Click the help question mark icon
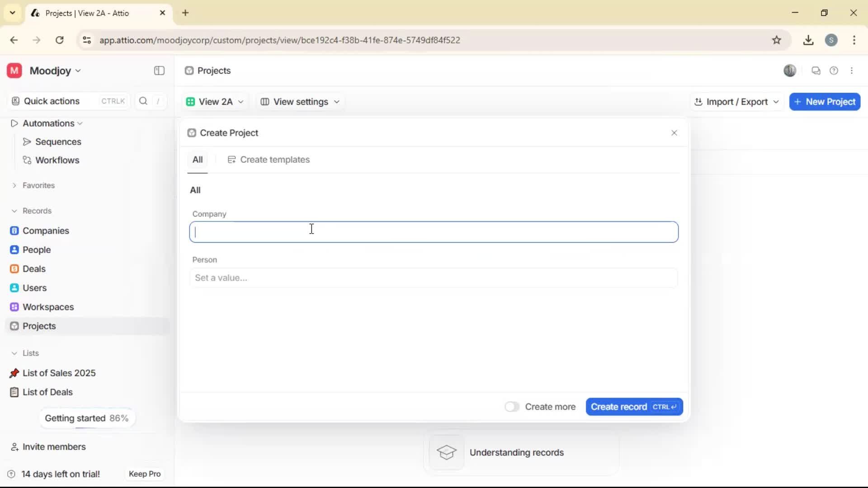Viewport: 868px width, 488px height. coord(834,71)
